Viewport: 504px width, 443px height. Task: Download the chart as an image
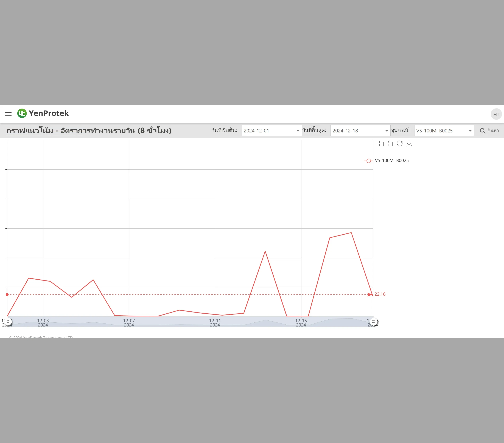point(409,144)
